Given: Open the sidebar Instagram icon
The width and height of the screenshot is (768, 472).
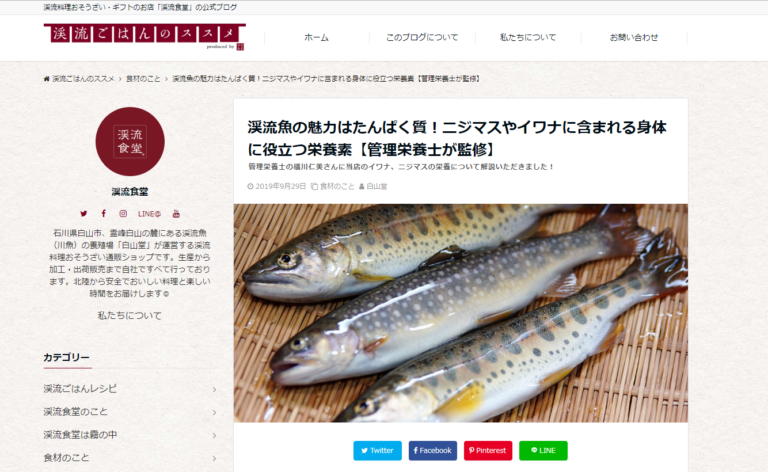Looking at the screenshot, I should click(x=123, y=213).
